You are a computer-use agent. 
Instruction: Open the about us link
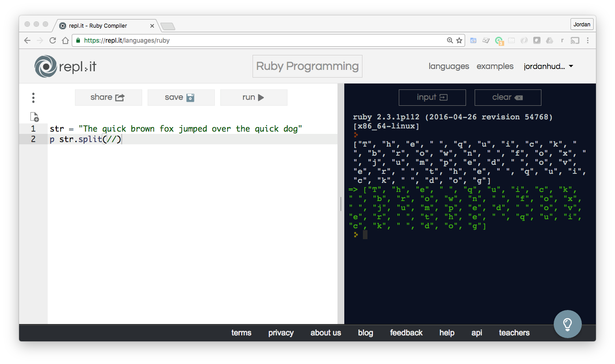326,333
